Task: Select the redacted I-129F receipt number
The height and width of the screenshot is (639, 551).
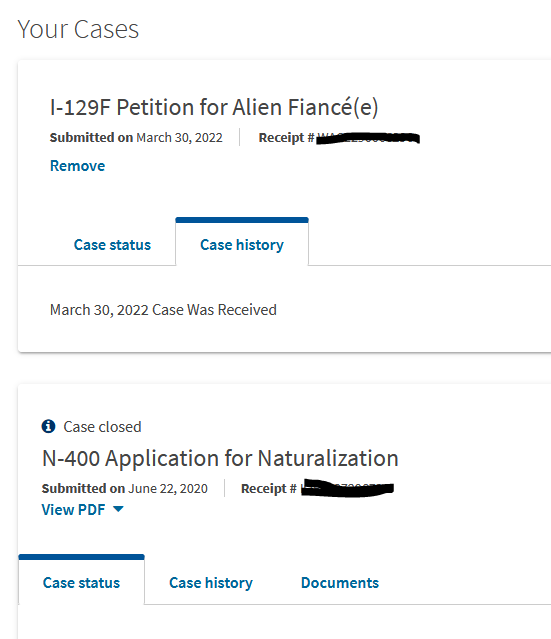Action: 368,138
